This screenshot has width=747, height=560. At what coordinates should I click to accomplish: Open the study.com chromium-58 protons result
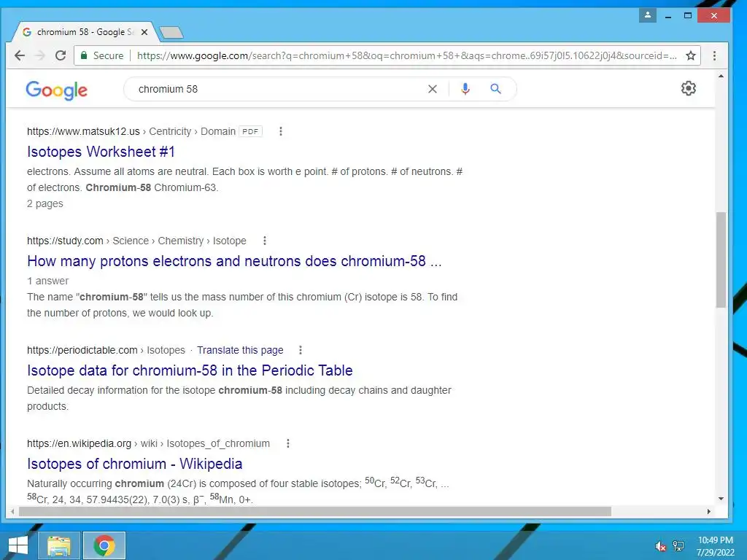pos(234,261)
